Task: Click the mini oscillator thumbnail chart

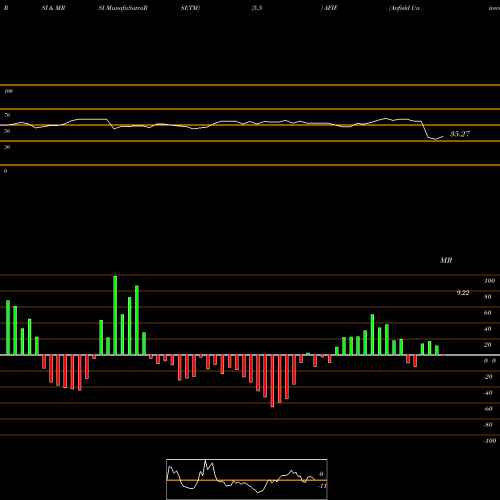Action: 247,479
